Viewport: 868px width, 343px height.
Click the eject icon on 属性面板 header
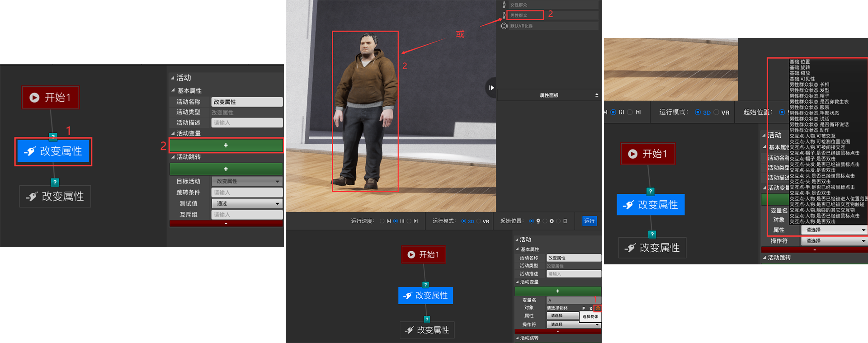click(596, 95)
